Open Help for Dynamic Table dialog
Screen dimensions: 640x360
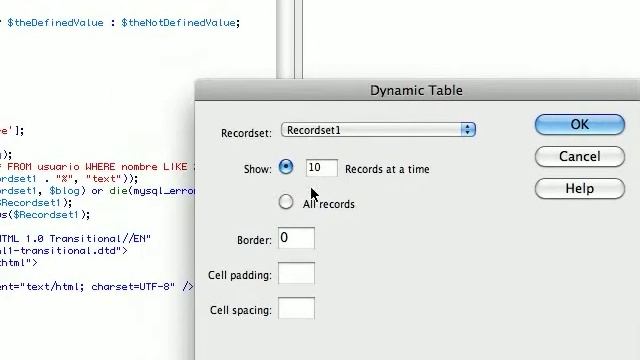pos(580,189)
